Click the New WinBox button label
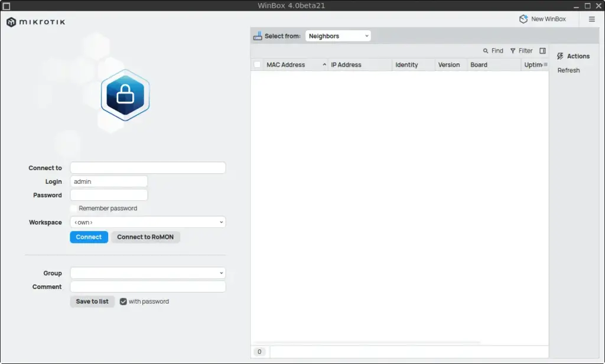The height and width of the screenshot is (364, 605). [x=548, y=19]
